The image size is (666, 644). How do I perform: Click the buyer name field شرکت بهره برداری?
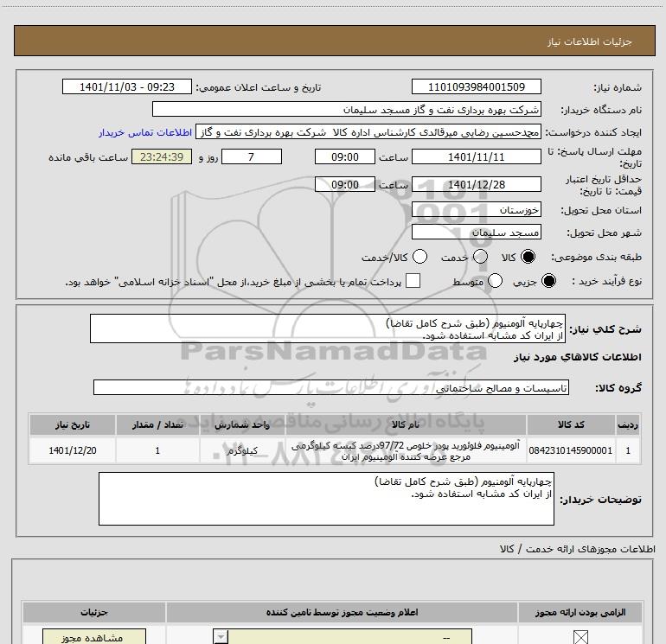[347, 109]
